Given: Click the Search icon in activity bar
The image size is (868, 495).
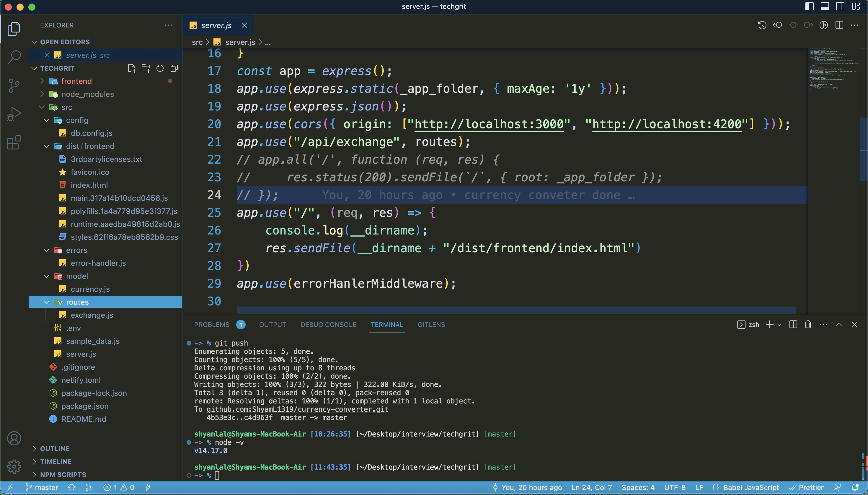Looking at the screenshot, I should click(x=14, y=56).
